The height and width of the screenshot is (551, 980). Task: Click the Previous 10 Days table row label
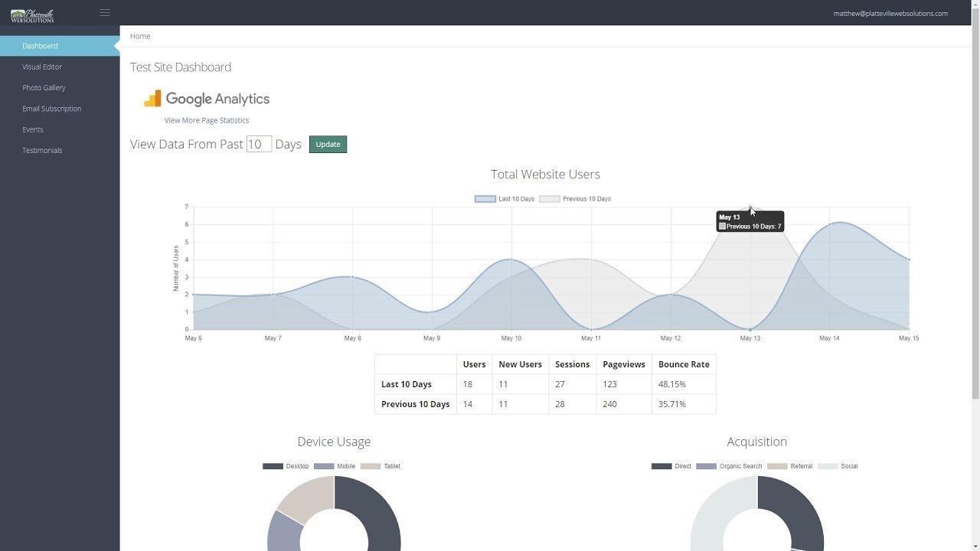pos(416,404)
